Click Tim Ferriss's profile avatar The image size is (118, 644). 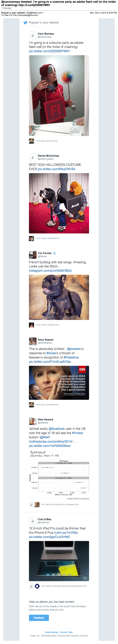click(33, 255)
